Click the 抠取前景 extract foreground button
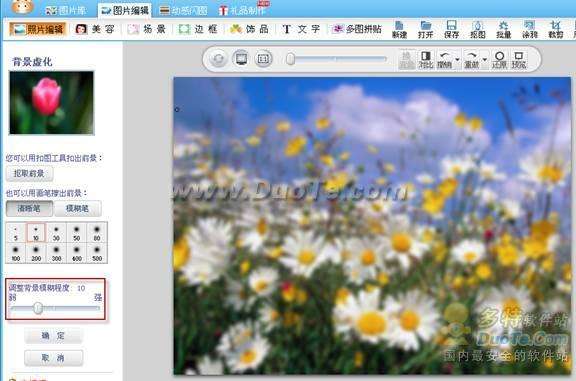Image resolution: width=576 pixels, height=381 pixels. [x=29, y=173]
